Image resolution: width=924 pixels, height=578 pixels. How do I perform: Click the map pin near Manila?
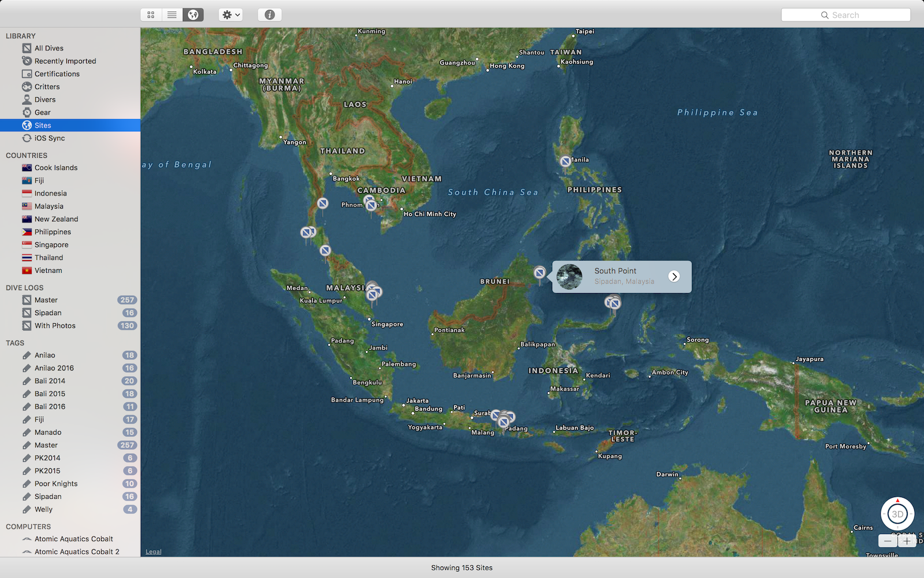tap(565, 161)
